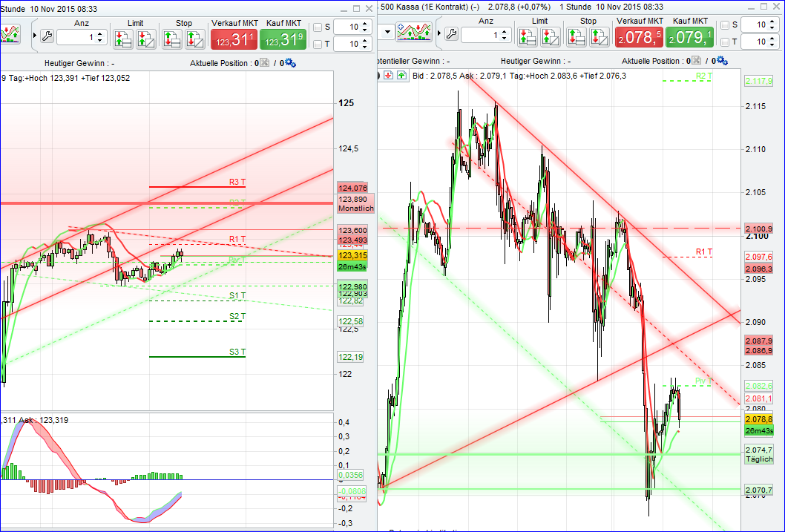Click the red down-arrow order icon above right chart

pos(388,75)
